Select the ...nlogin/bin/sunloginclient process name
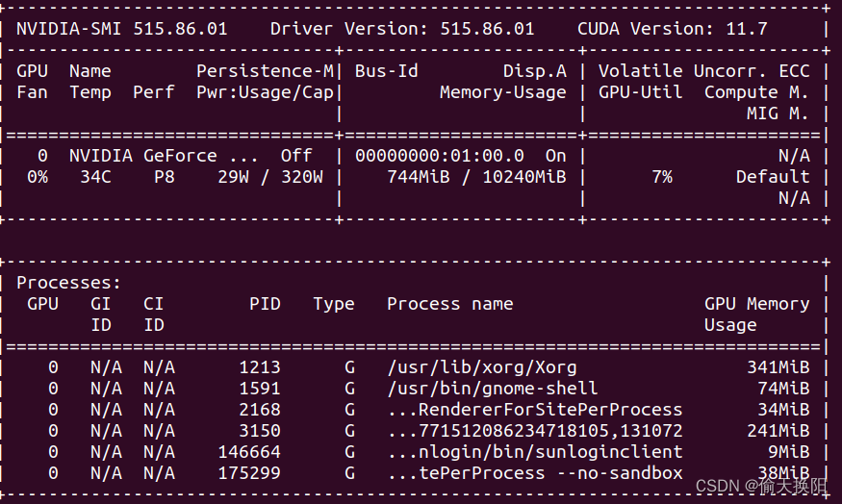 (x=535, y=452)
